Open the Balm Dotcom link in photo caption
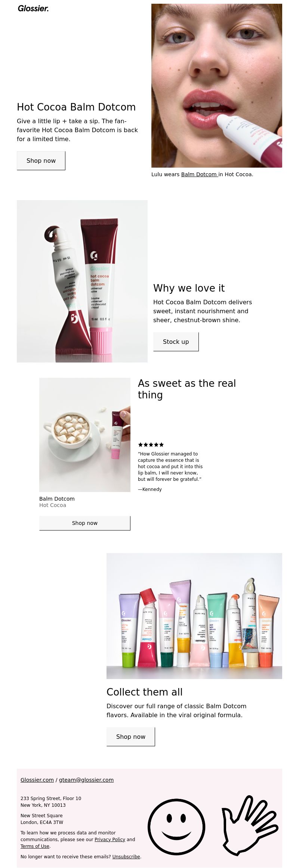This screenshot has height=868, width=299. point(200,174)
